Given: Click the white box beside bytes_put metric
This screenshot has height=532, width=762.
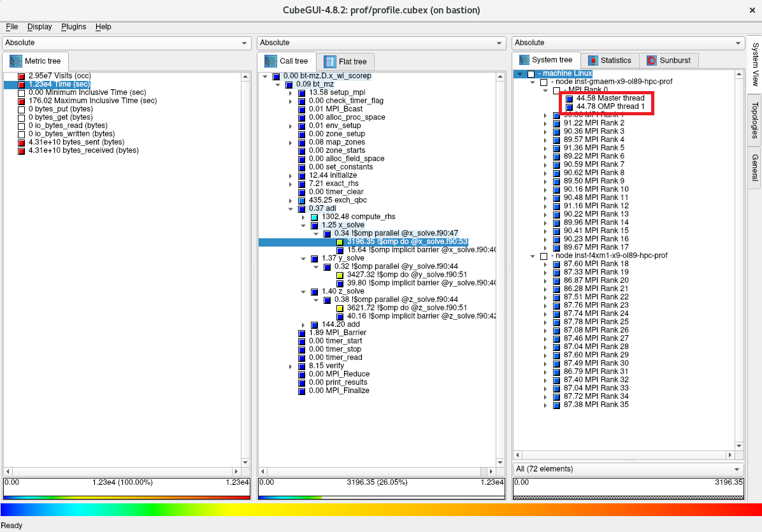Looking at the screenshot, I should (22, 110).
